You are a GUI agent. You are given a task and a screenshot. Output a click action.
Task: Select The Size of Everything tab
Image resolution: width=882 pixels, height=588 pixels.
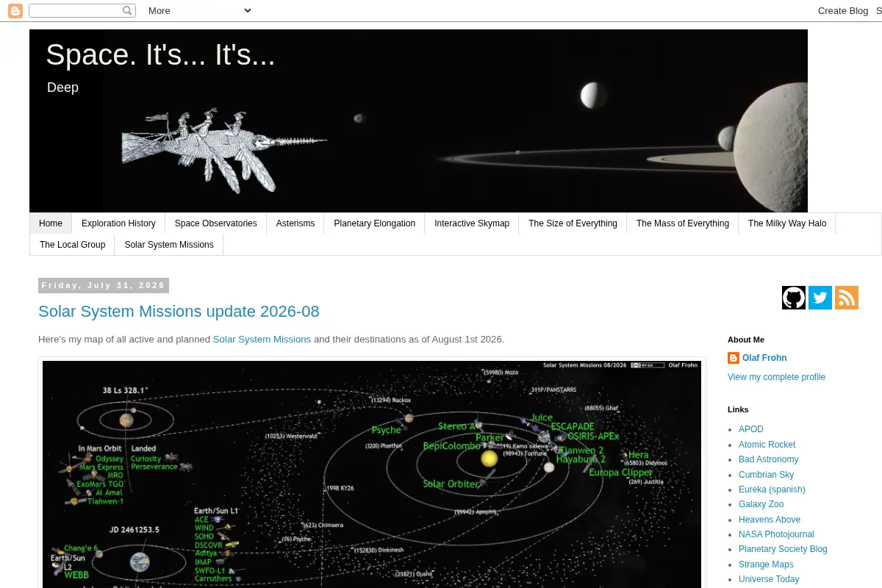click(573, 223)
